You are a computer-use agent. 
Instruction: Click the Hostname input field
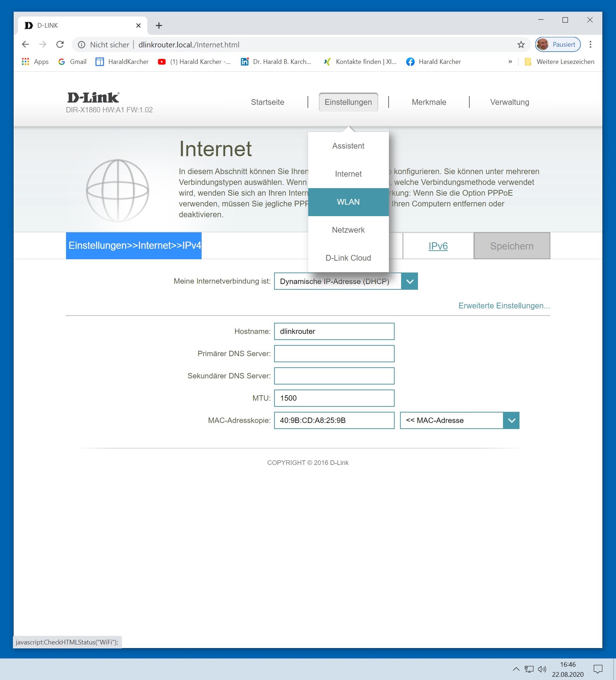pyautogui.click(x=334, y=331)
